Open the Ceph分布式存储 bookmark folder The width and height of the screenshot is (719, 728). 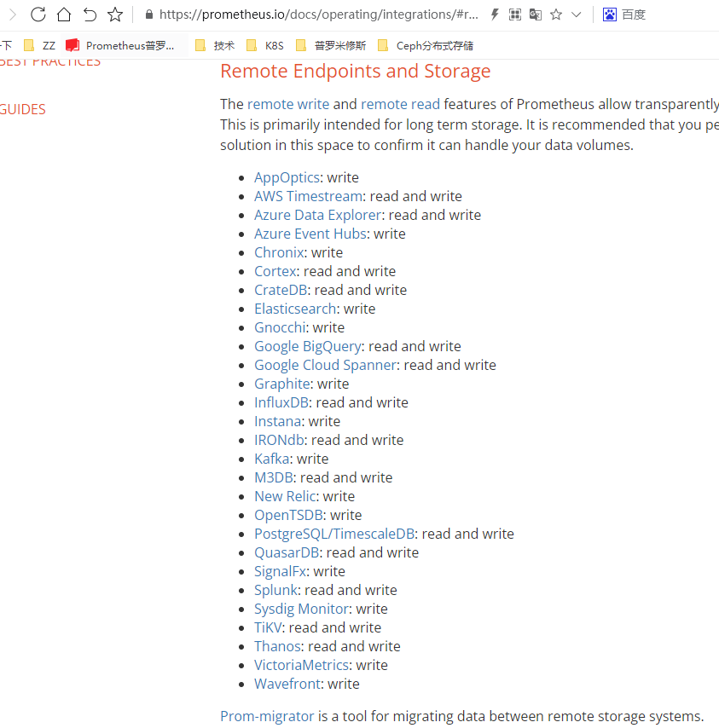[x=426, y=45]
